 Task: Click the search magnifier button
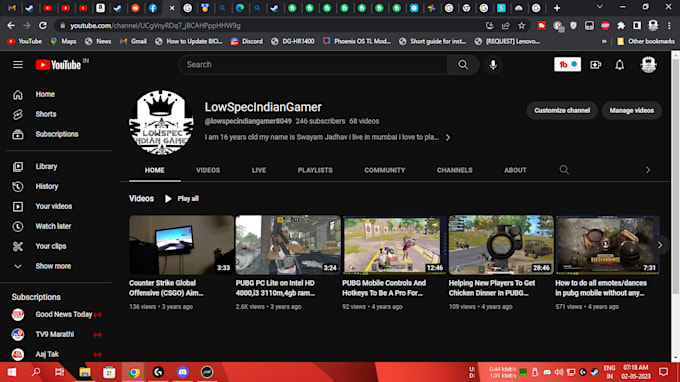(x=463, y=65)
